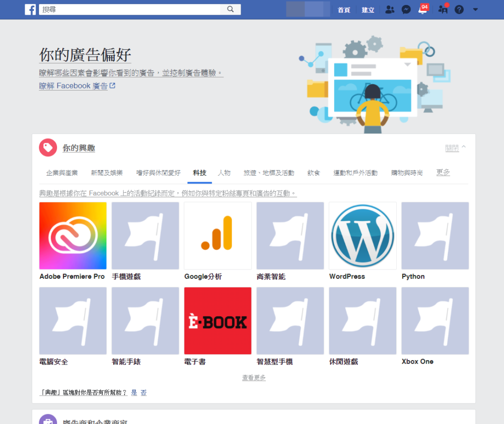Click the 你的興趣 section heading
Viewport: 504px width, 424px height.
click(x=79, y=148)
